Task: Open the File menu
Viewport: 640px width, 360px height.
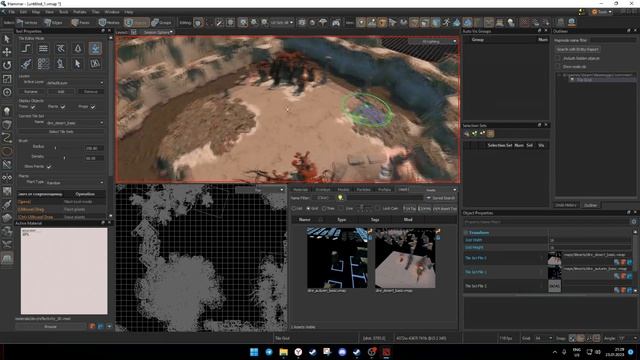Action: coord(11,12)
